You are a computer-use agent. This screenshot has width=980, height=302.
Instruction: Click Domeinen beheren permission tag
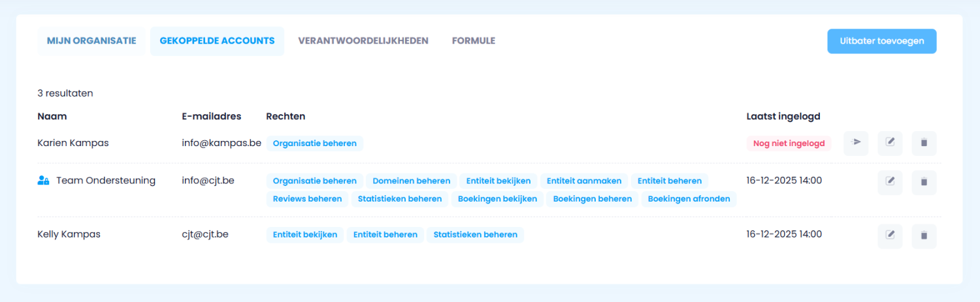click(x=411, y=181)
